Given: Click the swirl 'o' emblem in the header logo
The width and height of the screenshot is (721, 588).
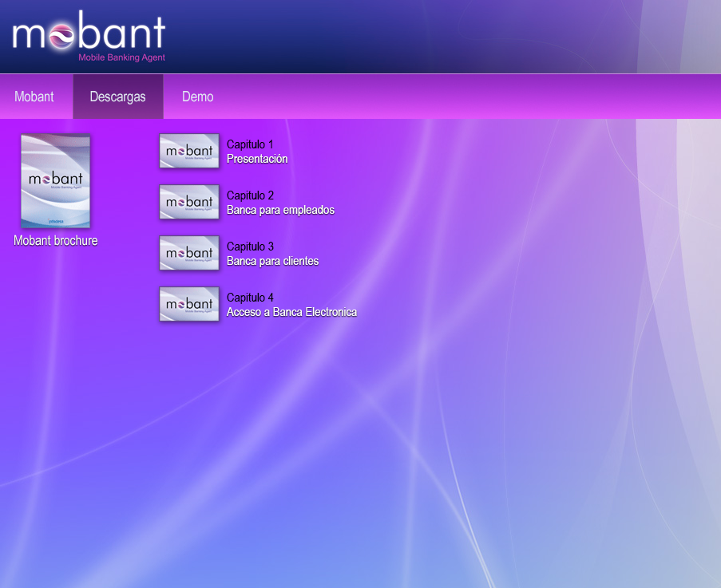Looking at the screenshot, I should click(x=61, y=36).
